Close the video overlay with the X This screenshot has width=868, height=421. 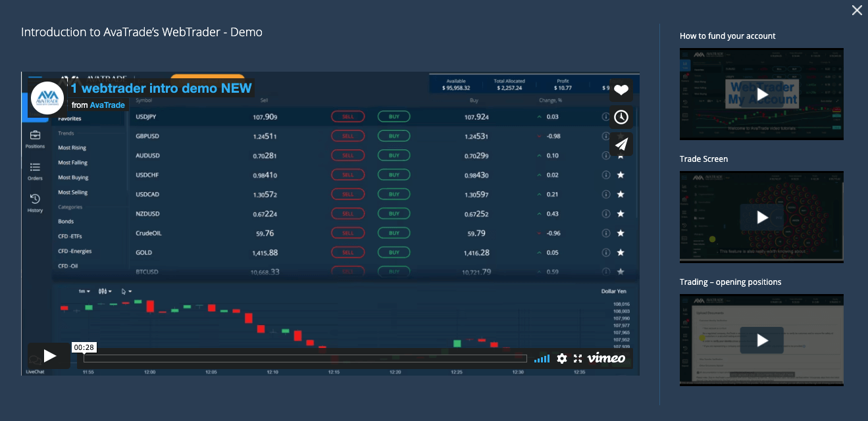[857, 11]
